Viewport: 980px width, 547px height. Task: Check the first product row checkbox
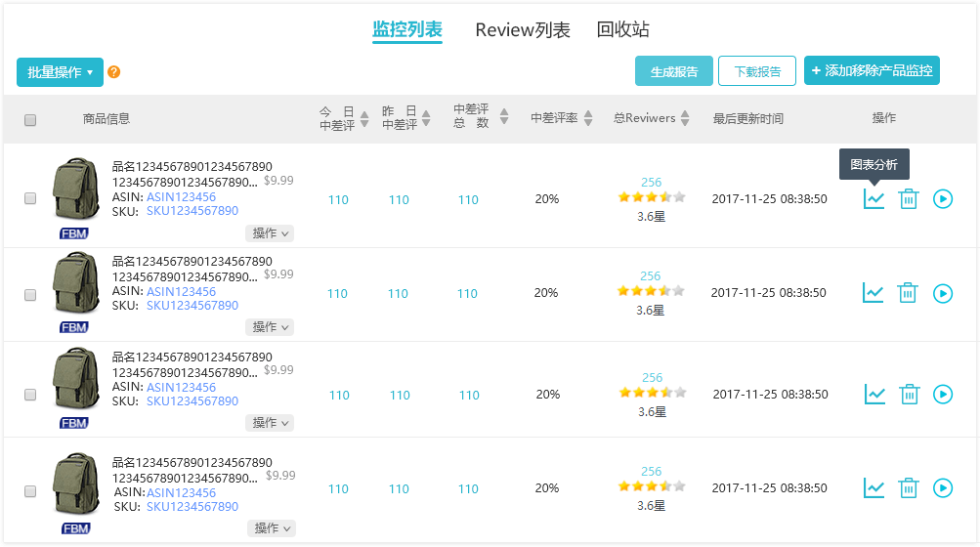click(x=30, y=198)
